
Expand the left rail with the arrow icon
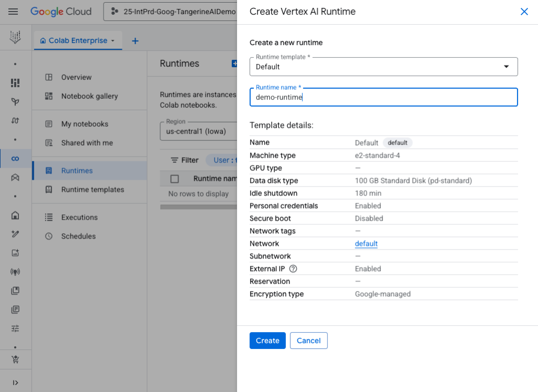(15, 383)
